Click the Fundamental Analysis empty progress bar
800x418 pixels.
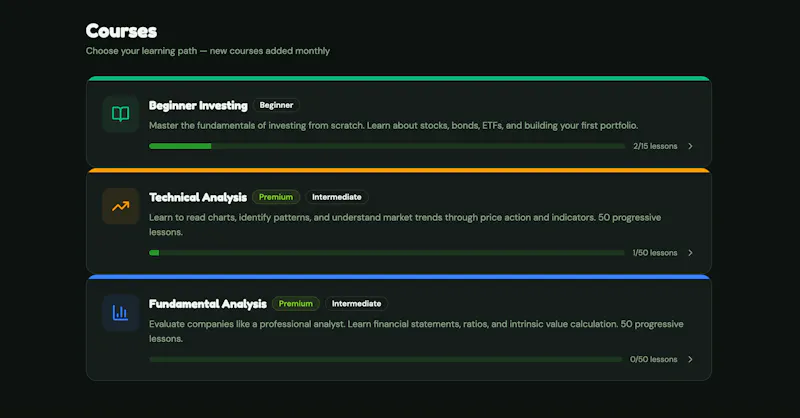[x=386, y=359]
